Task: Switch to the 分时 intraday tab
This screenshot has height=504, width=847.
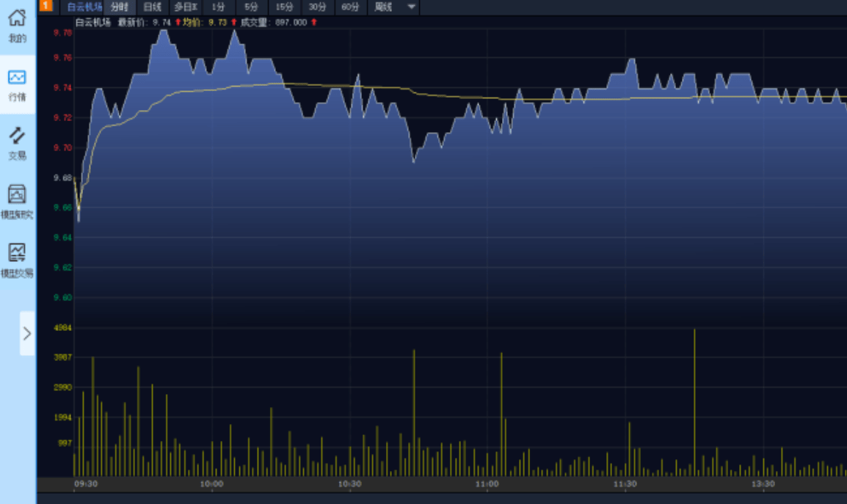Action: coord(119,7)
